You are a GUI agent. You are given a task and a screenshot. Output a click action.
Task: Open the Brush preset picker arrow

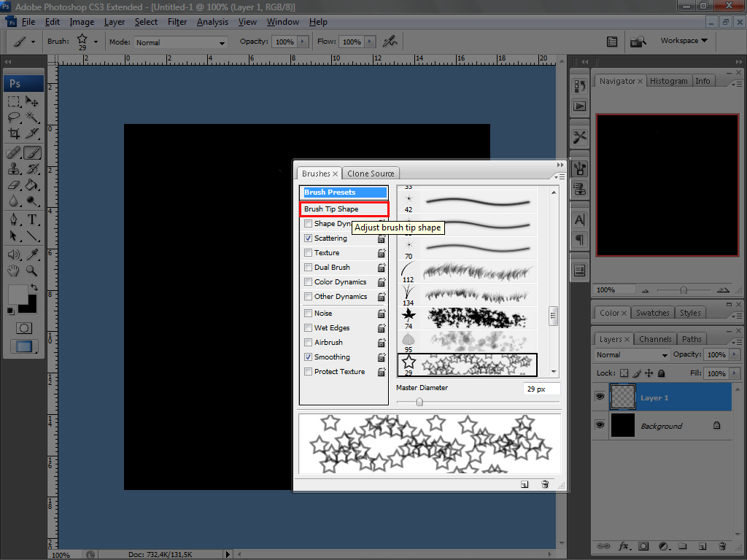[x=96, y=42]
